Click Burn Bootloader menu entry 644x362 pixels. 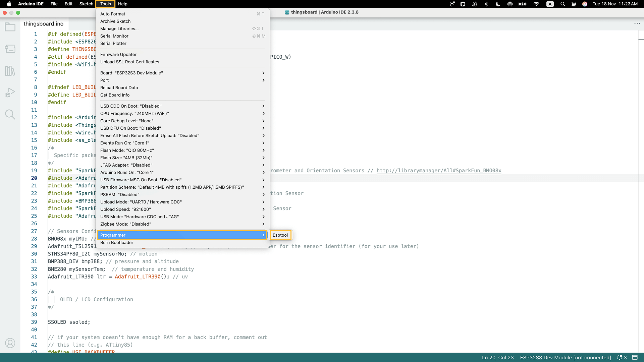coord(117,242)
